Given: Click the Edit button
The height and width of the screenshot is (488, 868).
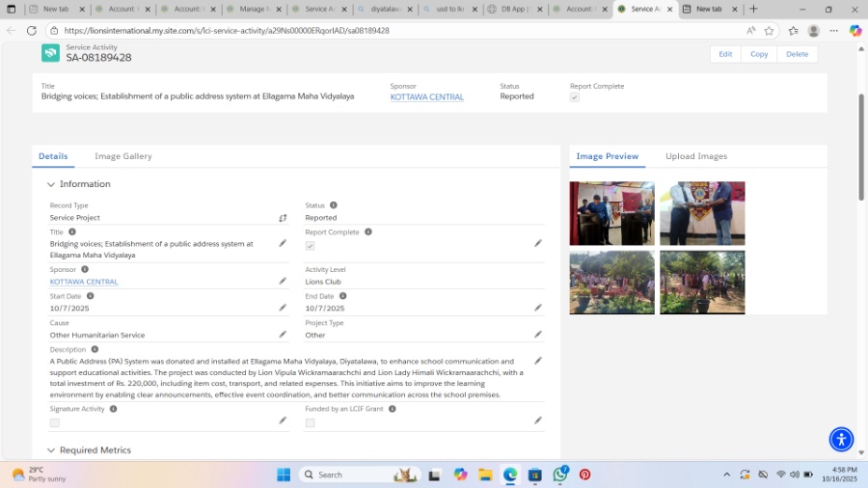Looking at the screenshot, I should (x=725, y=54).
